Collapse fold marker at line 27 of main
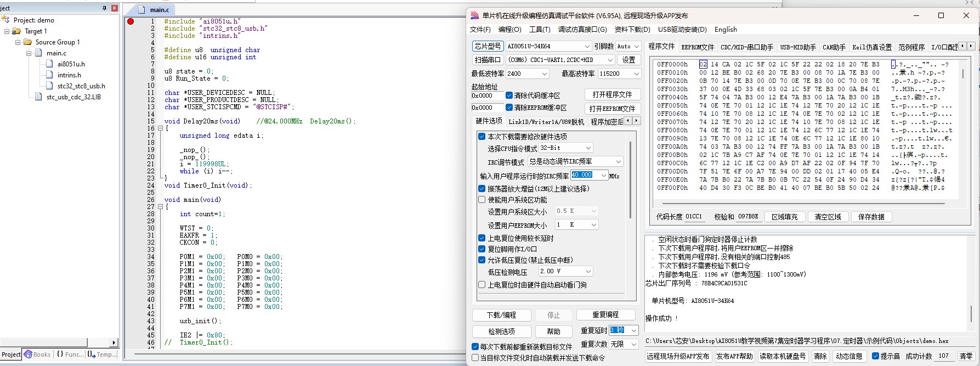The image size is (980, 366). coord(160,207)
